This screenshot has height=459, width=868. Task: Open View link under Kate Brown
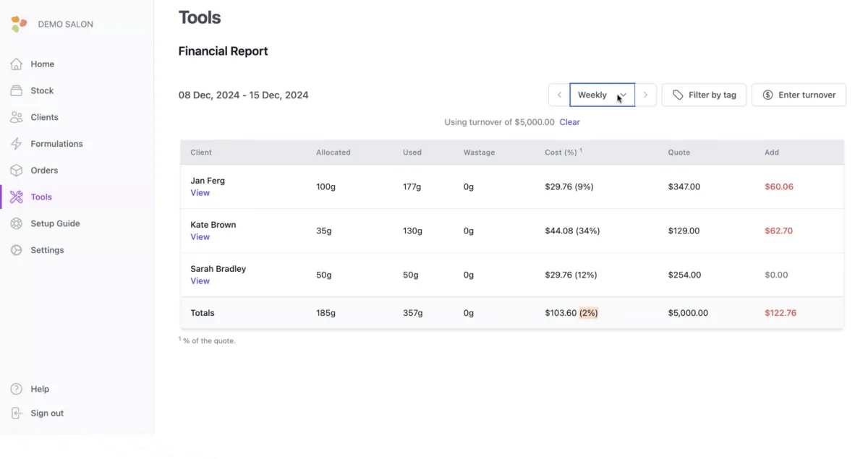(200, 237)
